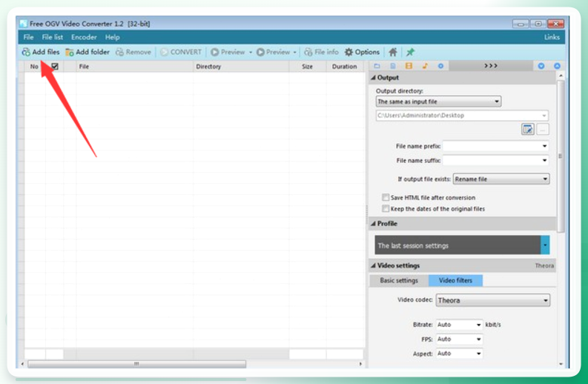
Task: Click the blue down-arrow circle icon
Action: click(541, 66)
